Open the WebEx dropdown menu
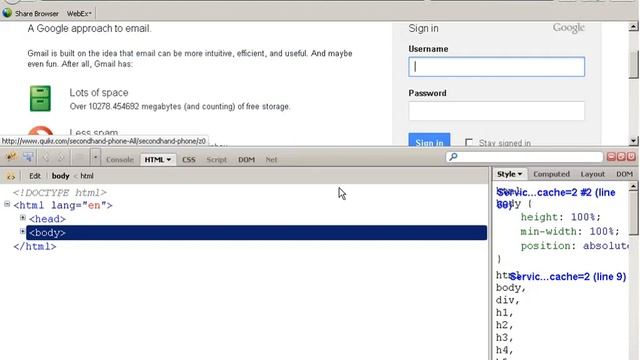The height and width of the screenshot is (360, 640). pos(79,13)
